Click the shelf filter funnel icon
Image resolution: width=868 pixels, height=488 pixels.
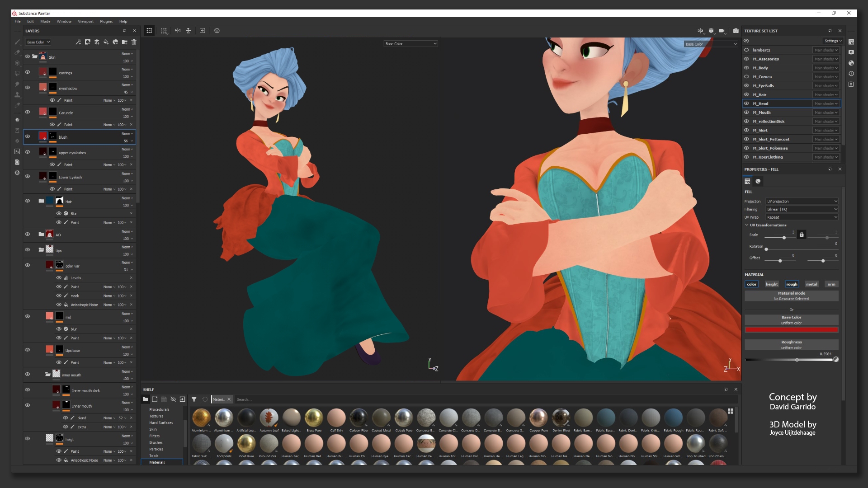point(194,399)
